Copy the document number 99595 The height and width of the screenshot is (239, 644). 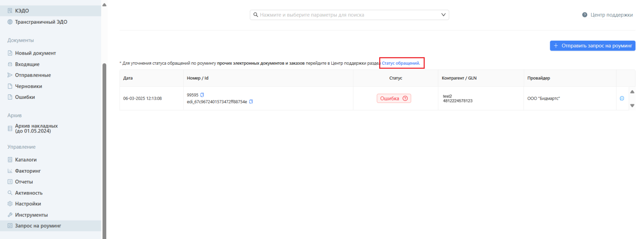(202, 95)
